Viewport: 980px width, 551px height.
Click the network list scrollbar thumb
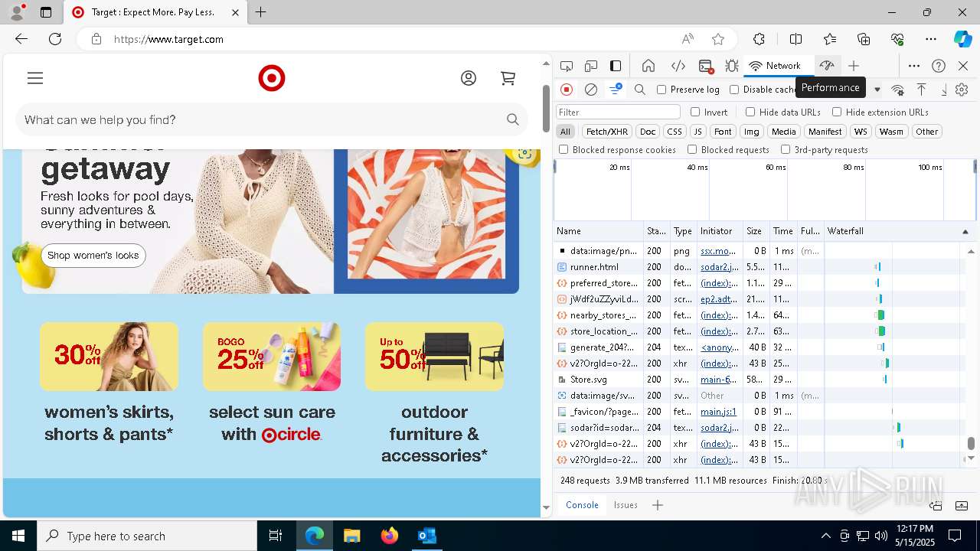[x=971, y=444]
